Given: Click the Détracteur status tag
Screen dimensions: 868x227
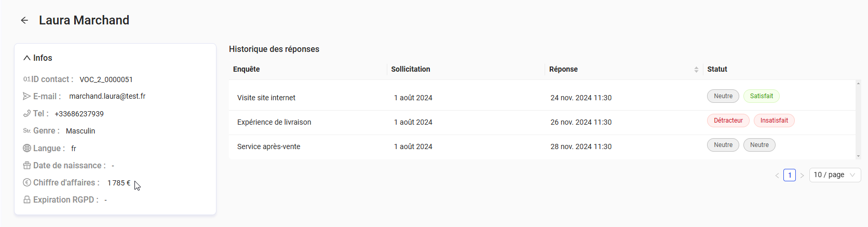Looking at the screenshot, I should [x=728, y=121].
